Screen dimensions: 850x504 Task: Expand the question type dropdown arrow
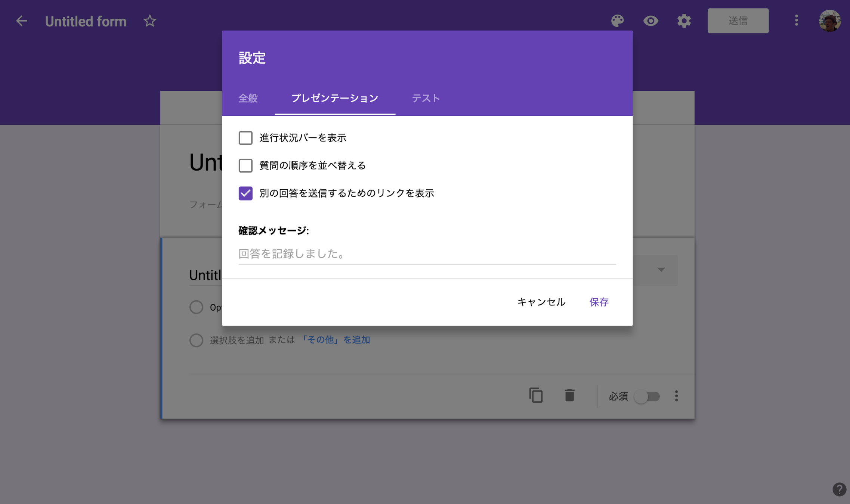pyautogui.click(x=661, y=270)
